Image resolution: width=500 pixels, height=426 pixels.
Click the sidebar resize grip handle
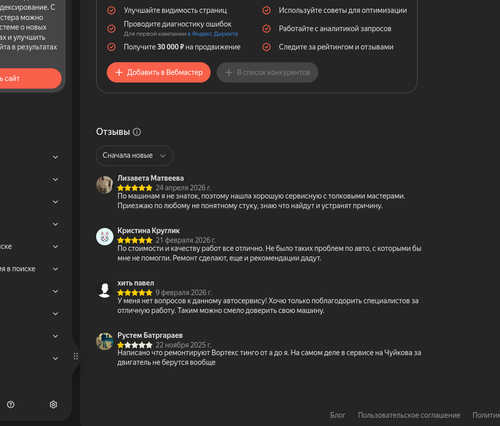pyautogui.click(x=76, y=356)
